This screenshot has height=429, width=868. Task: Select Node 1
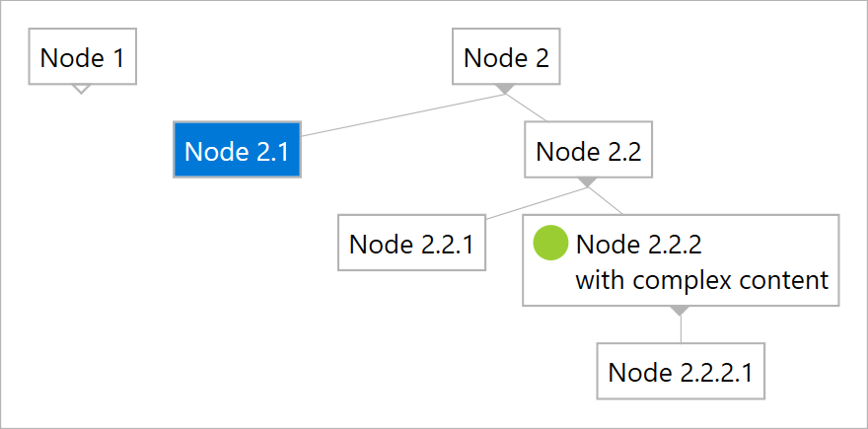82,57
